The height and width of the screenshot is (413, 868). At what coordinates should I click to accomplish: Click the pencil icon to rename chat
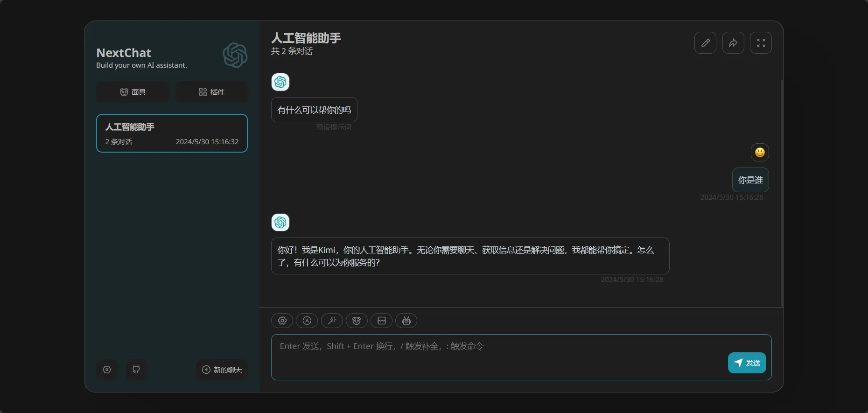pyautogui.click(x=705, y=43)
